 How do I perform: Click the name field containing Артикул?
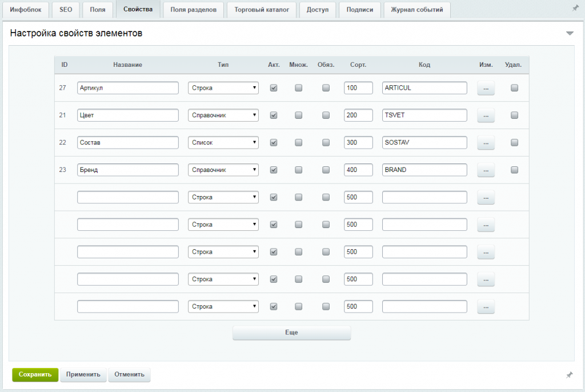tap(128, 88)
